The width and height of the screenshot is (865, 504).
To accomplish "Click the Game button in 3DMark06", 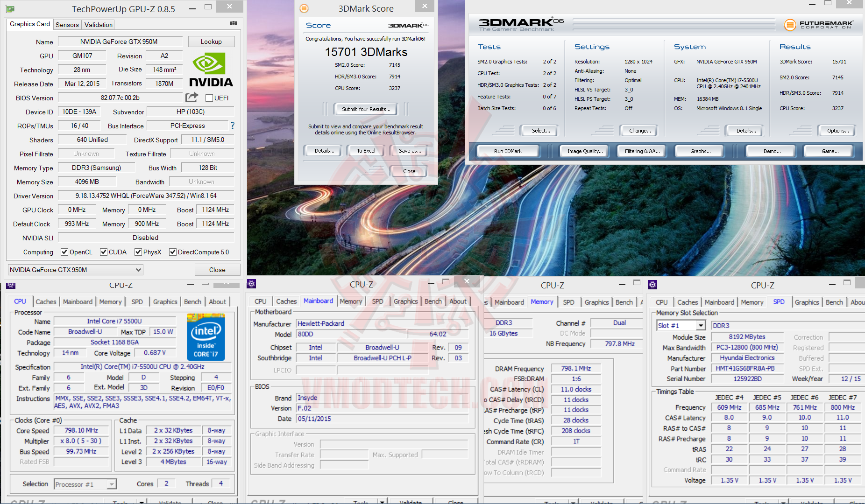I will 830,151.
